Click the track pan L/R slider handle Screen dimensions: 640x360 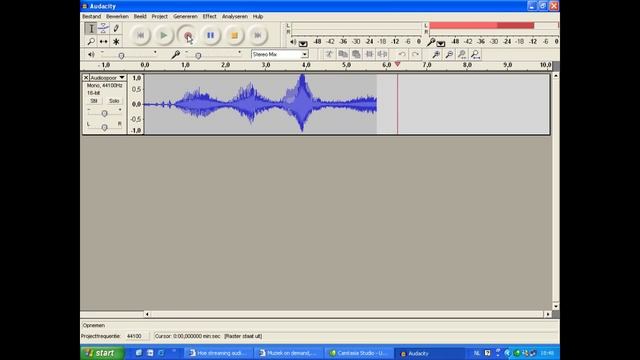[104, 127]
